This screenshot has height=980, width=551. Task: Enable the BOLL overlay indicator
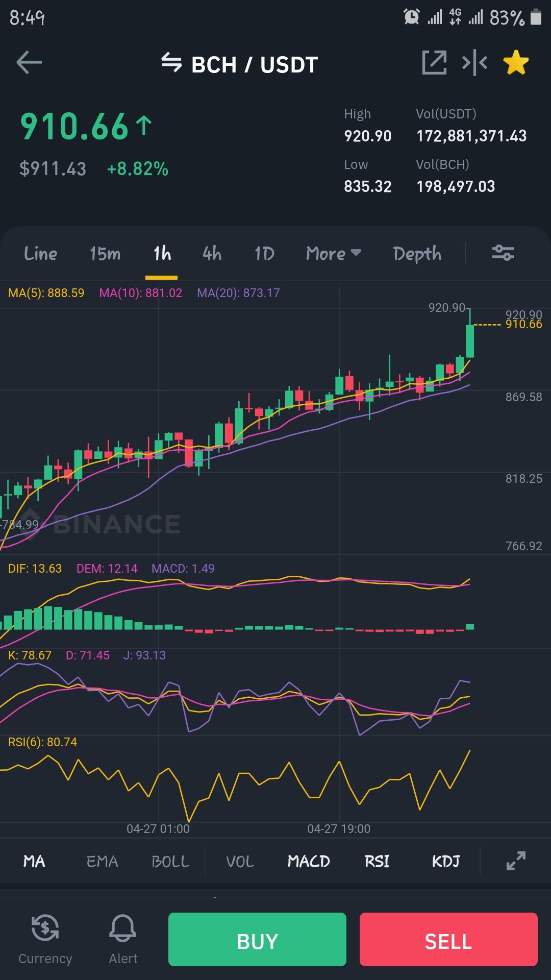click(x=170, y=862)
